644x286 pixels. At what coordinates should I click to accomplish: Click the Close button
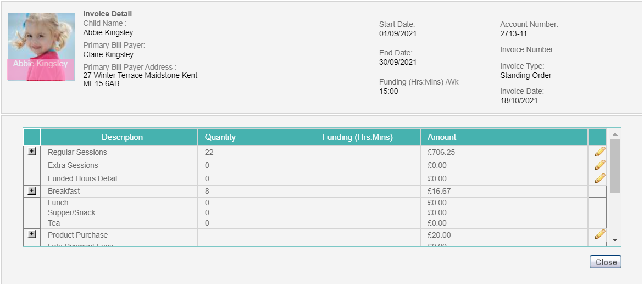(x=606, y=262)
